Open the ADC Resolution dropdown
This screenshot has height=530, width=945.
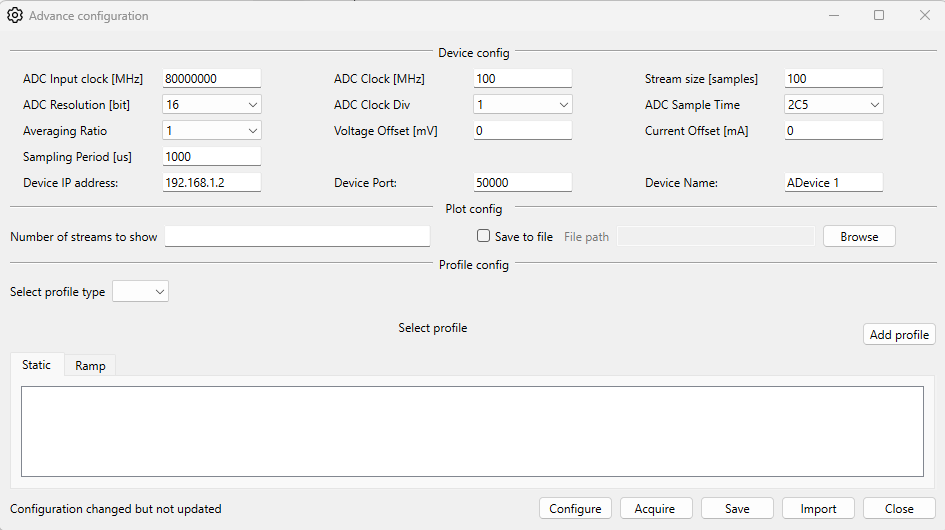[x=211, y=105]
